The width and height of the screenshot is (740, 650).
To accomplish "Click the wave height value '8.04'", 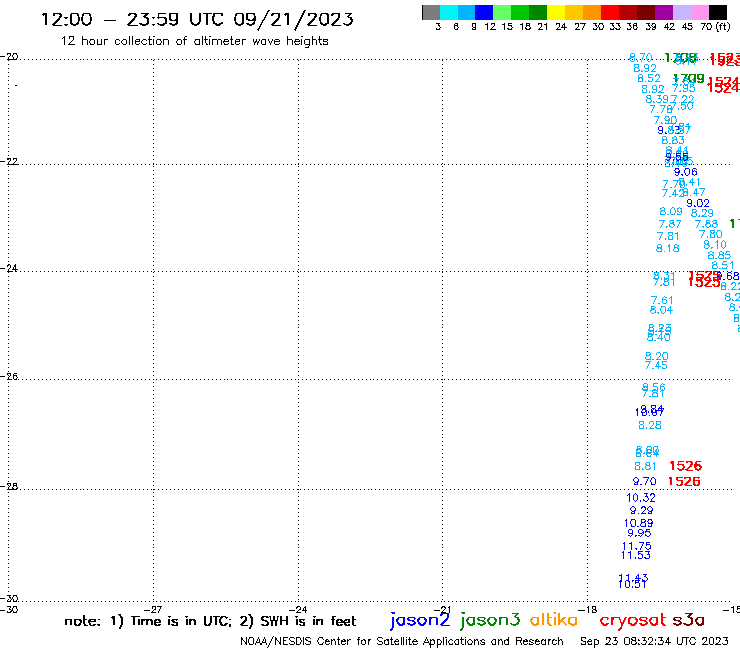I will (661, 310).
